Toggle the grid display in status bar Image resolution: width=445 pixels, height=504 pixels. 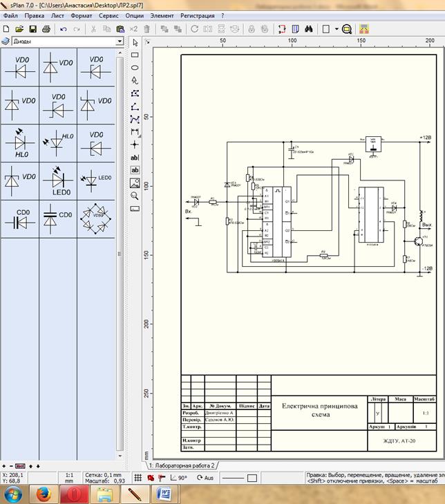(x=138, y=478)
